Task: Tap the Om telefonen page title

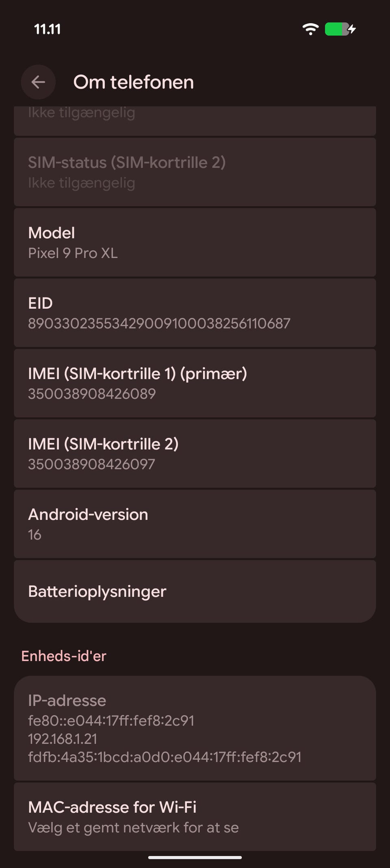Action: [x=133, y=82]
